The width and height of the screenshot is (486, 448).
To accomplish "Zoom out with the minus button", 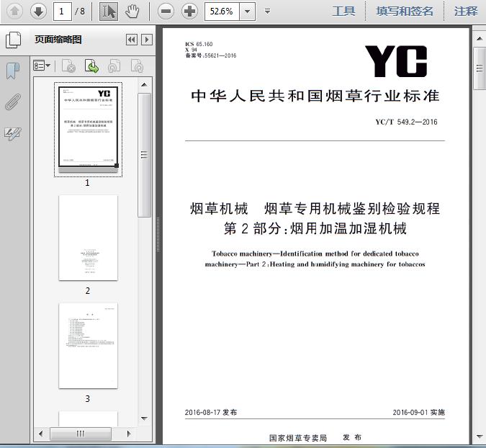I will (x=166, y=12).
